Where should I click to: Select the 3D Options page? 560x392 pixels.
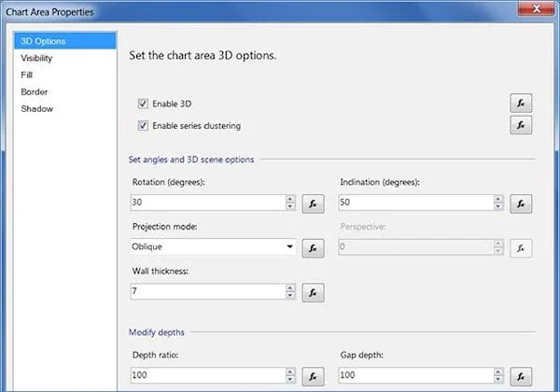[x=65, y=41]
